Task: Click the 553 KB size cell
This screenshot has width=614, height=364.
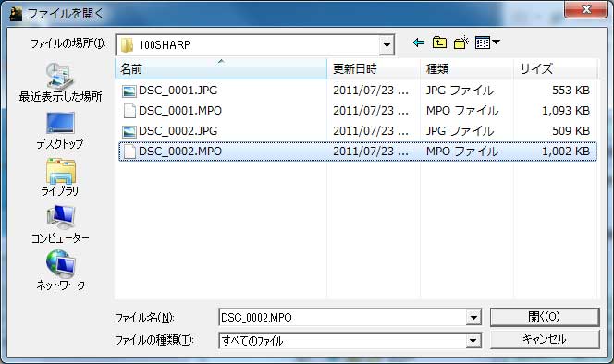Action: point(571,91)
